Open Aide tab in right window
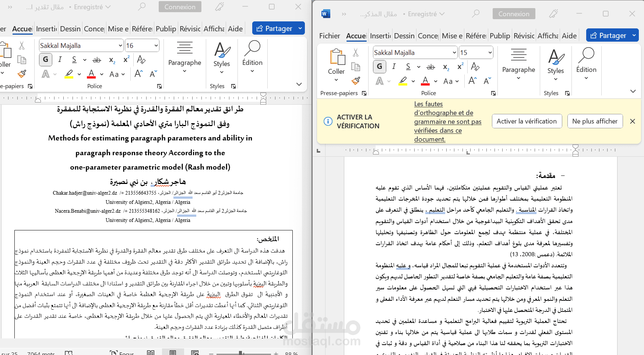The width and height of the screenshot is (644, 355). tap(569, 36)
